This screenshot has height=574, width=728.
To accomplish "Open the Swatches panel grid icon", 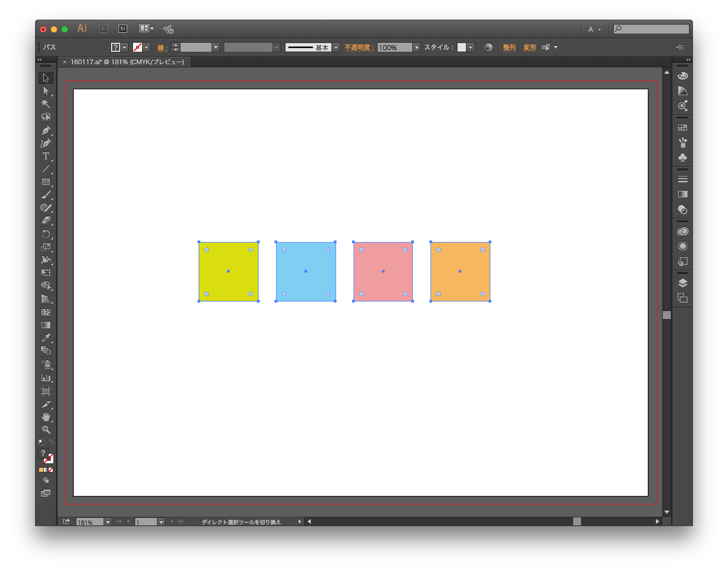I will 682,127.
